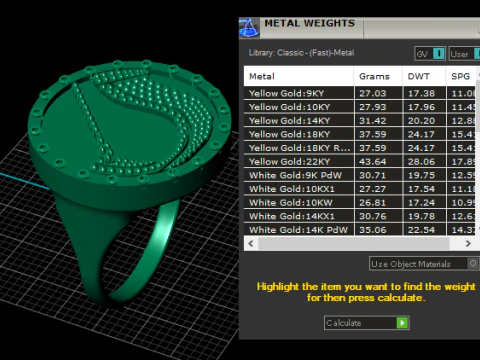The height and width of the screenshot is (360, 480).
Task: Click DWT value 28.06
Action: pyautogui.click(x=421, y=162)
